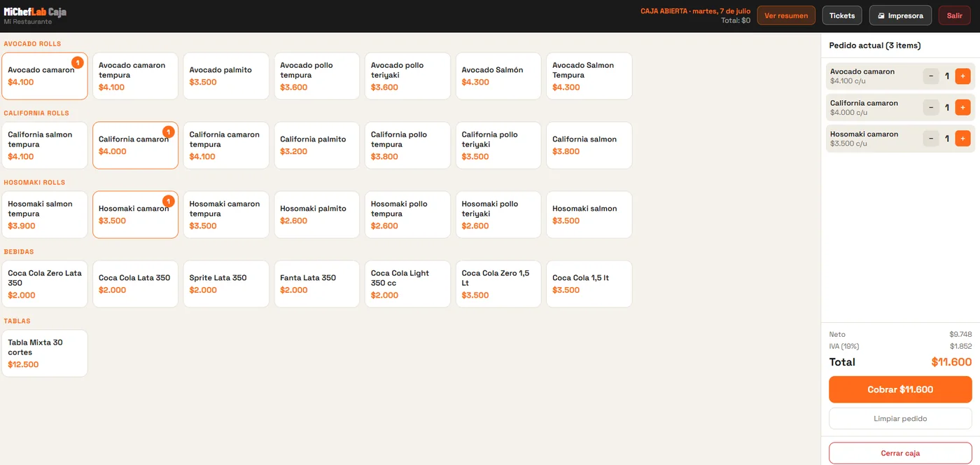Add Coca Cola Zero Lata 350

coord(45,284)
